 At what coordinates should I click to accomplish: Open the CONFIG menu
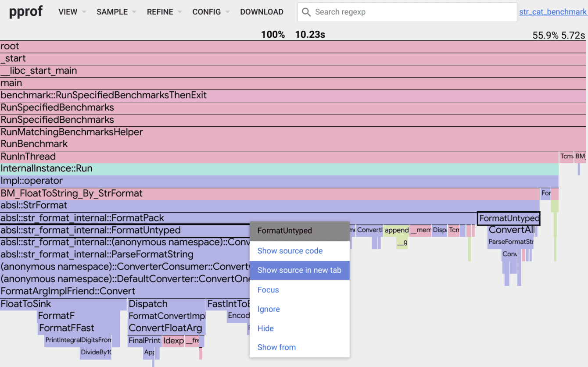[x=211, y=12]
